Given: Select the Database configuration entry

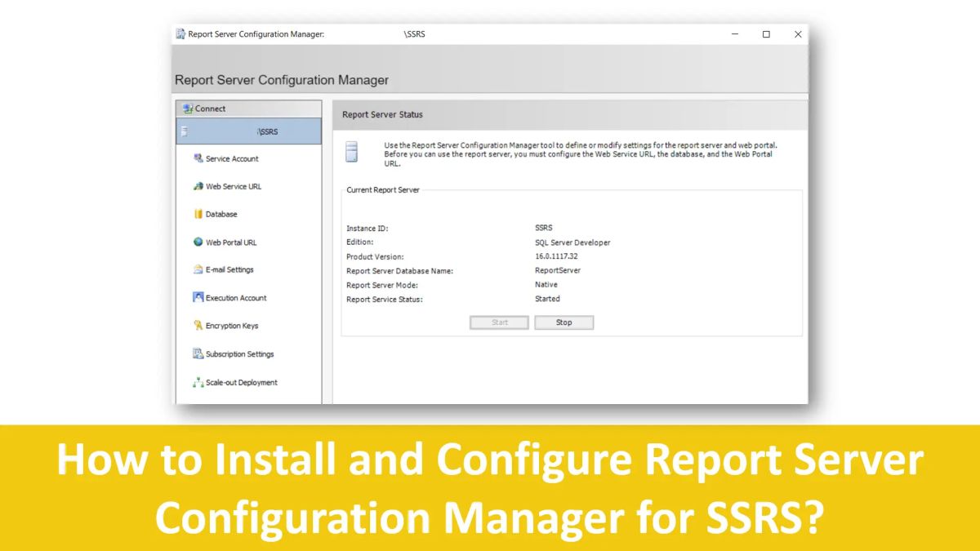Looking at the screenshot, I should (222, 214).
